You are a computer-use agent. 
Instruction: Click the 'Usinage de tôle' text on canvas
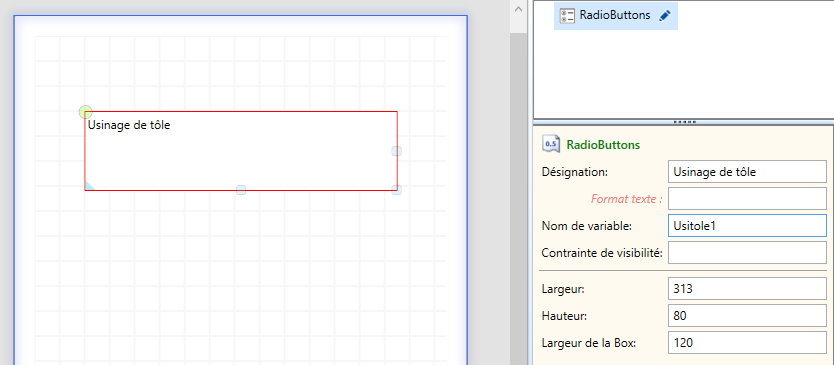129,126
